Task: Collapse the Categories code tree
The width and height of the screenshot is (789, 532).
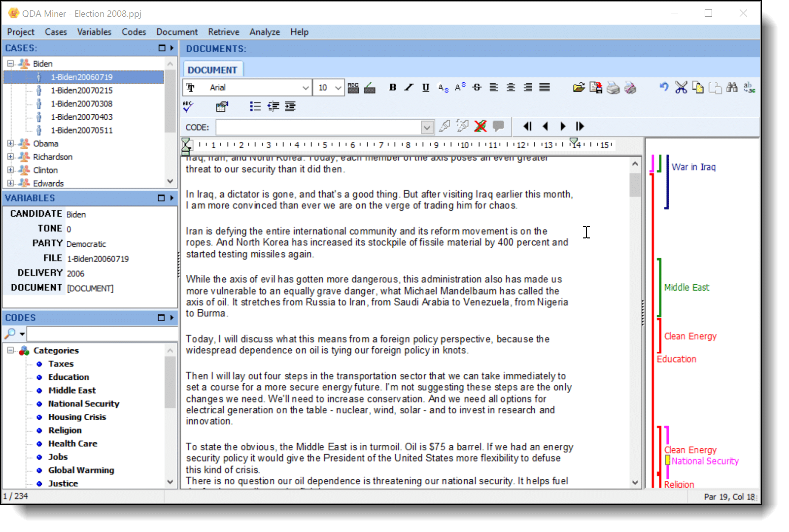Action: (x=10, y=350)
